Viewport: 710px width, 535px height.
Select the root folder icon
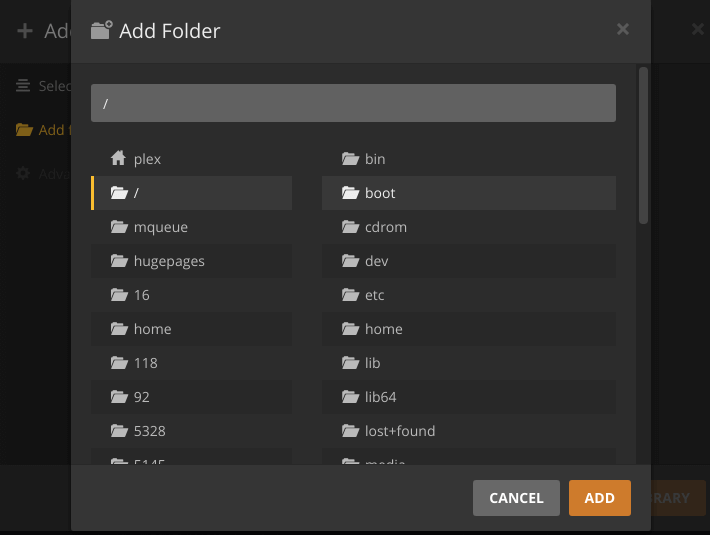point(119,193)
